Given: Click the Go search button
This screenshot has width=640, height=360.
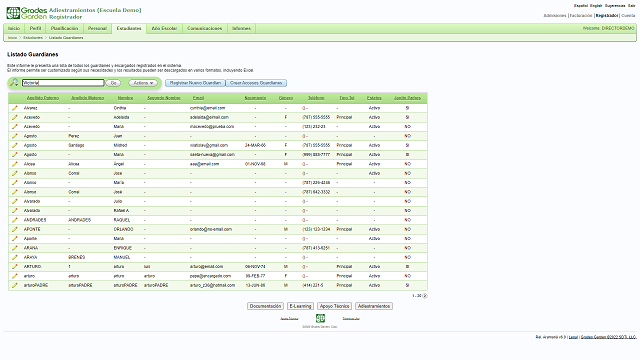Looking at the screenshot, I should coord(113,83).
